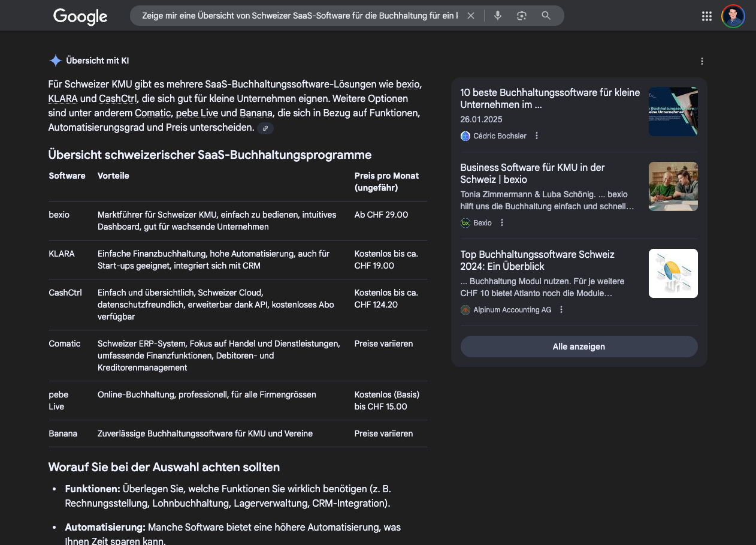
Task: Click the 'Ab CHF 29.00' price cell
Action: click(382, 215)
